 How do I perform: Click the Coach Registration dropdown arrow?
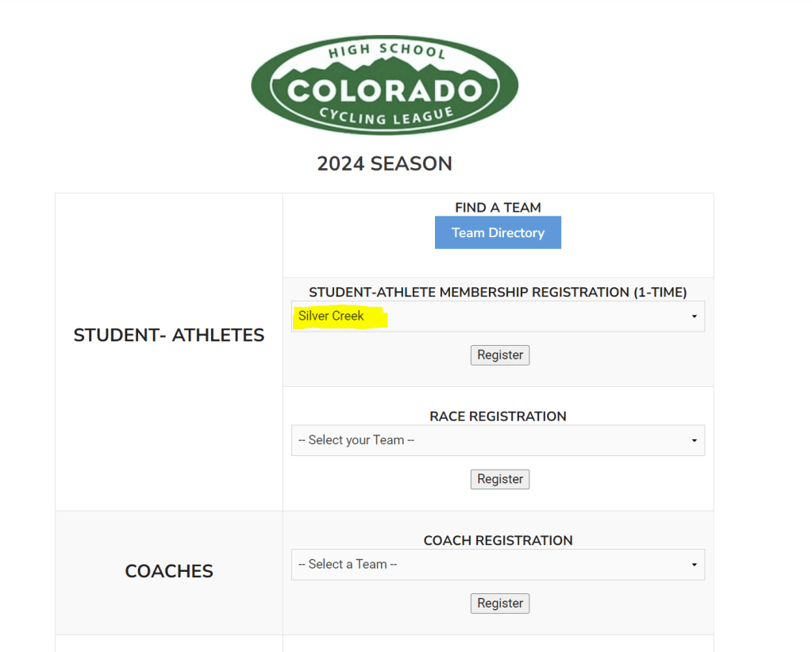pyautogui.click(x=694, y=565)
